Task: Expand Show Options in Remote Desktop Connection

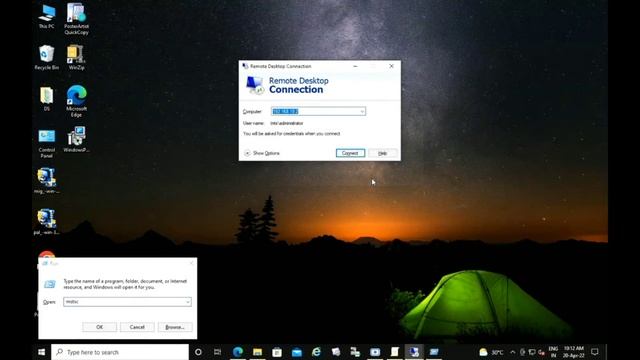Action: [x=262, y=153]
